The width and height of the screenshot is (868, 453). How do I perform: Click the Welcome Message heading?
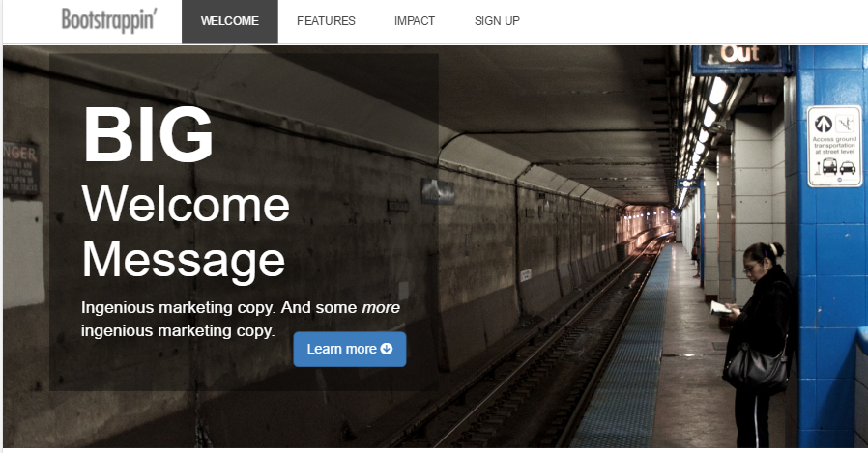(186, 232)
